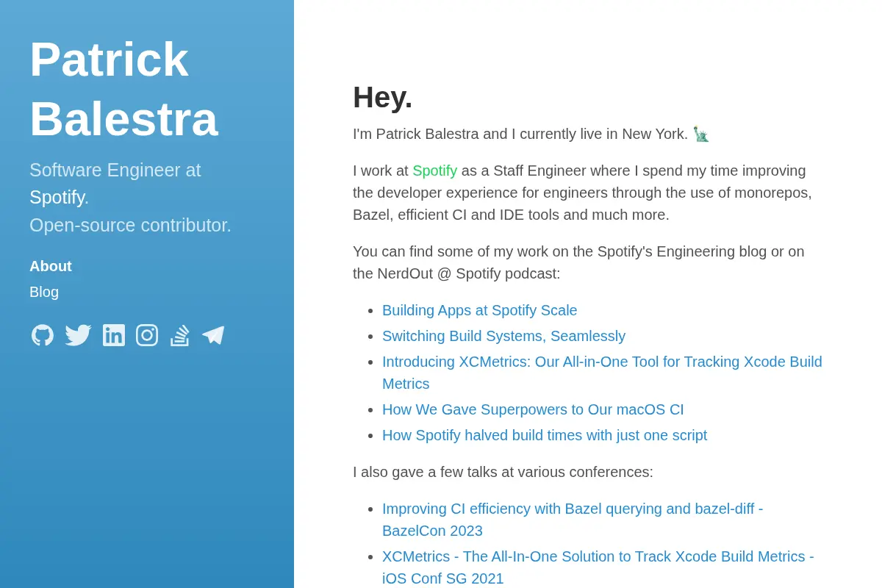The image size is (882, 588).
Task: Open Switching Build Systems, Seamlessly article
Action: coord(503,336)
